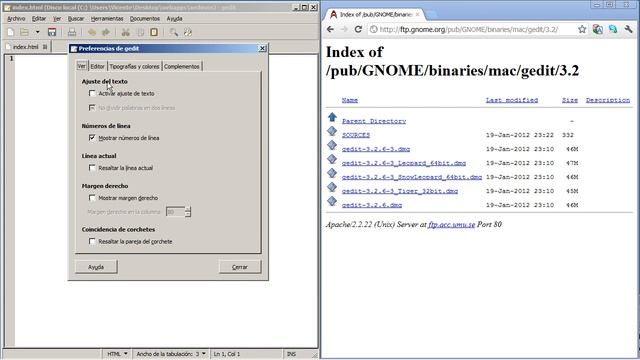The image size is (640, 360).
Task: Enable Resaltar la pareja del corchete
Action: (92, 242)
